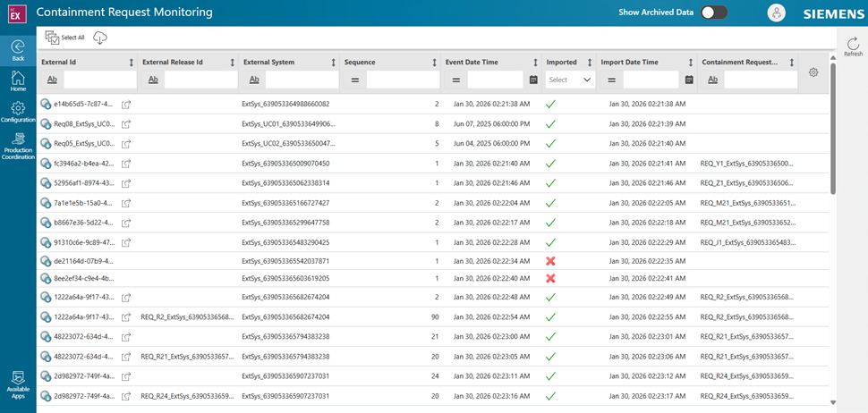The width and height of the screenshot is (868, 413).
Task: Open Sequence filter operator selector
Action: pos(354,80)
